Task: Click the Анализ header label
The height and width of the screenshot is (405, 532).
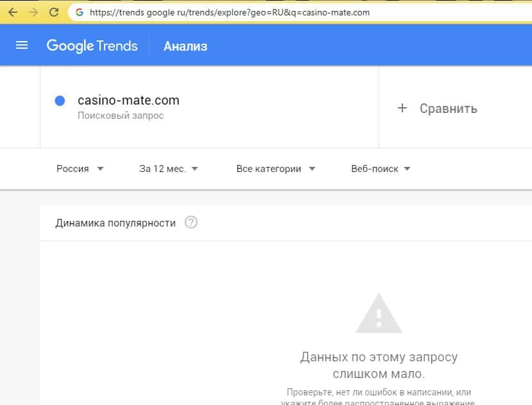Action: pyautogui.click(x=185, y=46)
